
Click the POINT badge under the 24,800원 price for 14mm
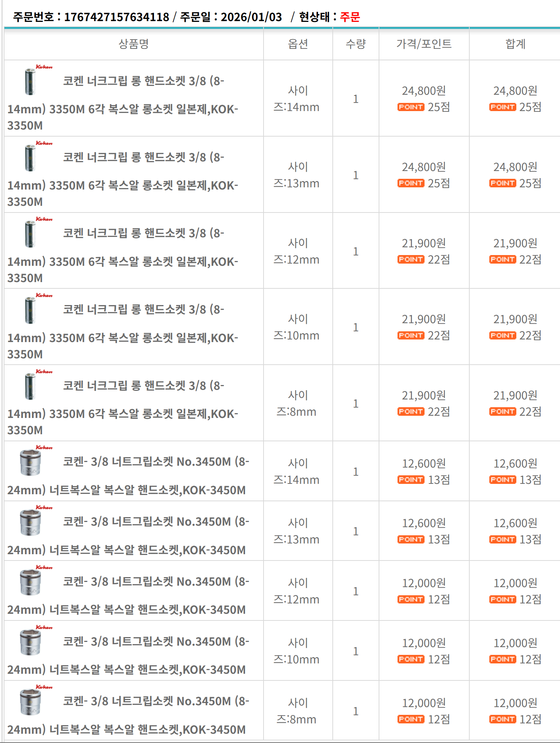tap(410, 107)
